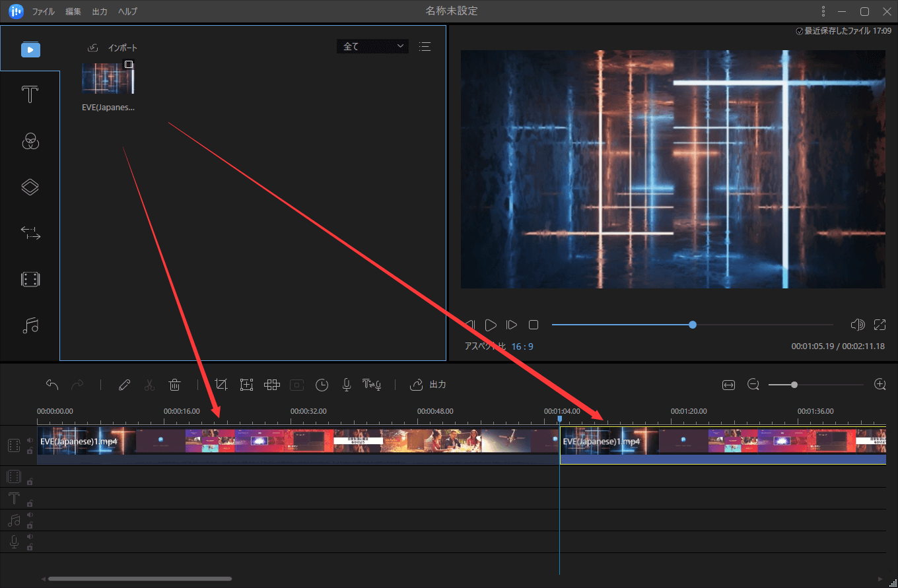The image size is (898, 588).
Task: Change aspect ratio 16 : 9 value
Action: pos(522,346)
